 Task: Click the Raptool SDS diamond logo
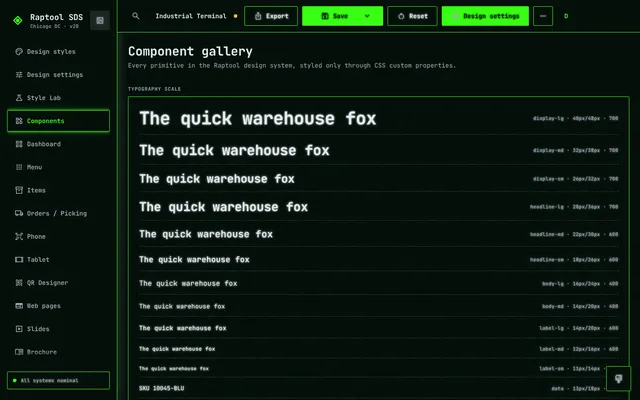tap(18, 20)
